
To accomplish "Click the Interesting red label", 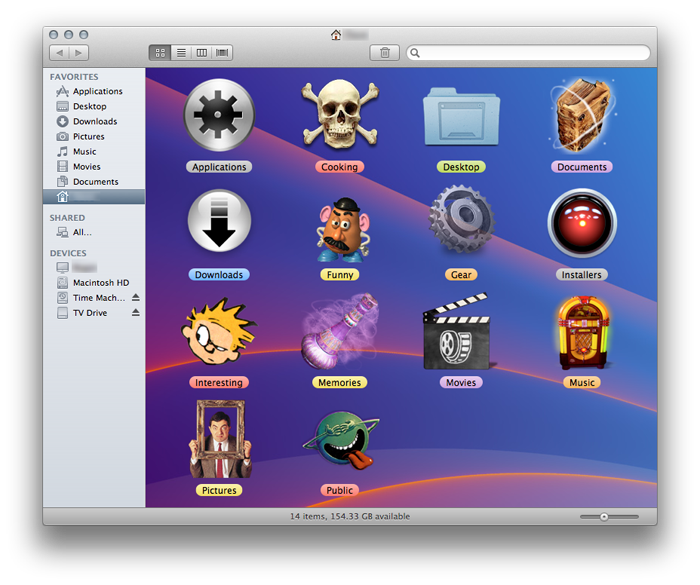I will click(x=219, y=383).
